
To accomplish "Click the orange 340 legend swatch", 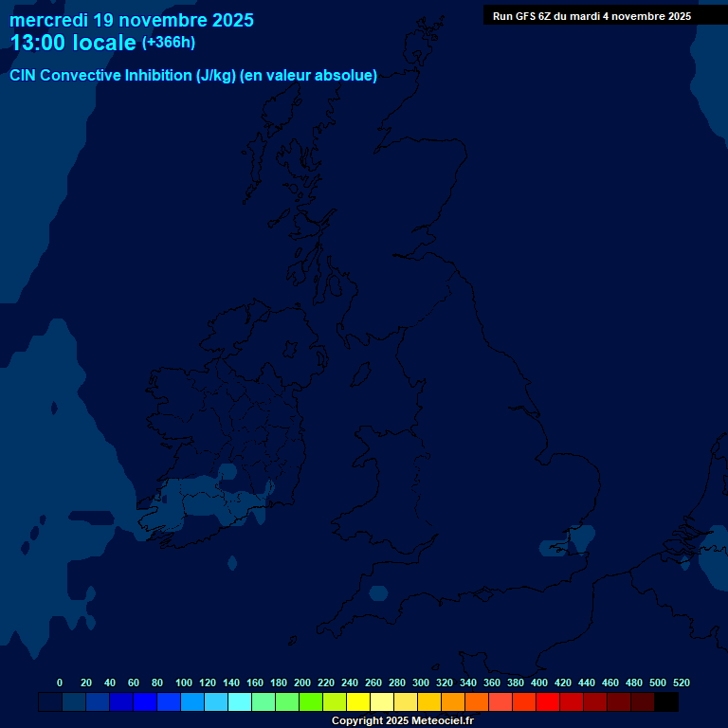I will tap(477, 702).
